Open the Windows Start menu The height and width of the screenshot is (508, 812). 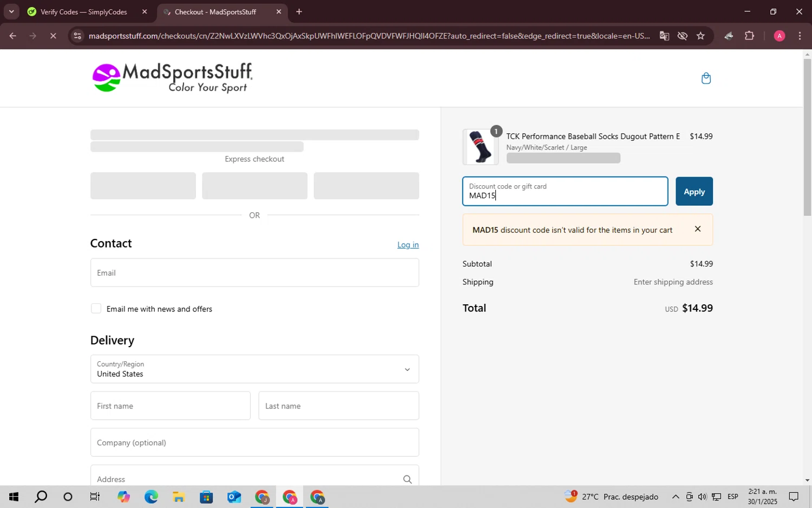[x=14, y=497]
